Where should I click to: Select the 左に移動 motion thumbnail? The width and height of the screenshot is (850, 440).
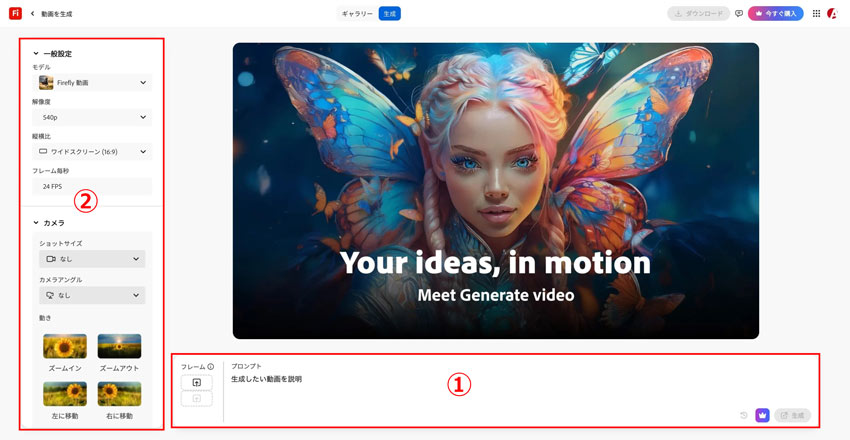tap(65, 394)
